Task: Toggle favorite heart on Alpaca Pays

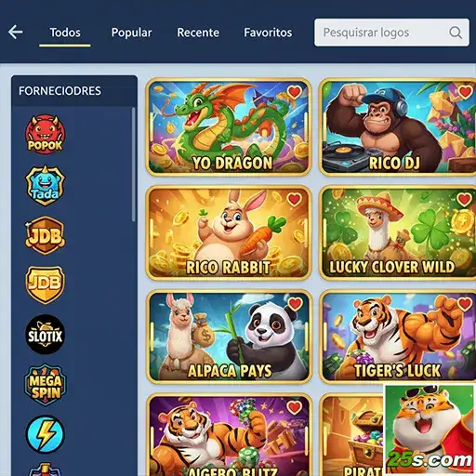Action: coord(295,304)
